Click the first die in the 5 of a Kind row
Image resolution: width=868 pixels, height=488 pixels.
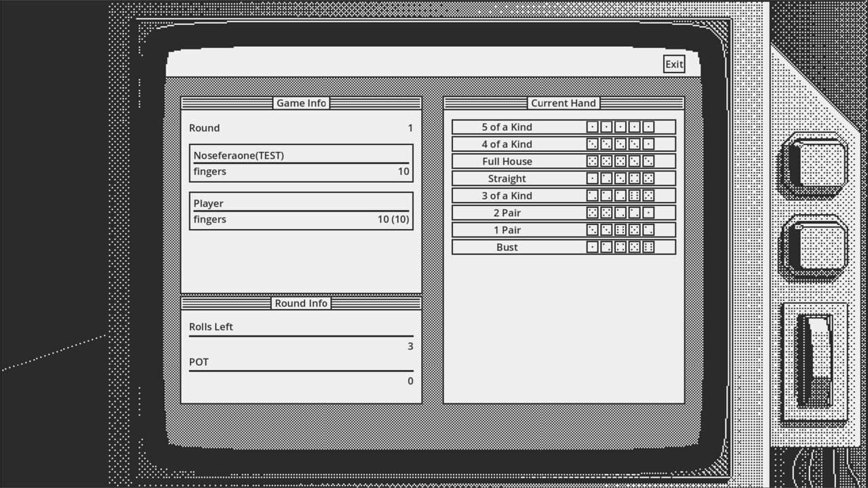pos(593,127)
